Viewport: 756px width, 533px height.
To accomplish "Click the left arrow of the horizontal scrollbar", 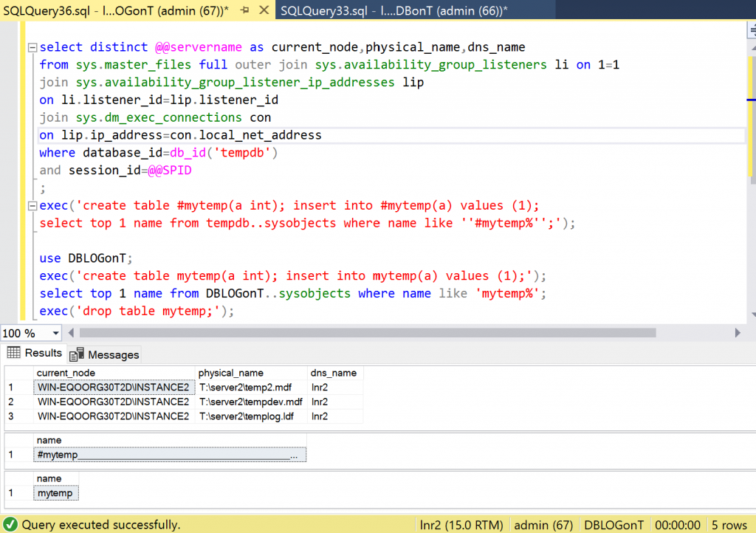I will (71, 333).
